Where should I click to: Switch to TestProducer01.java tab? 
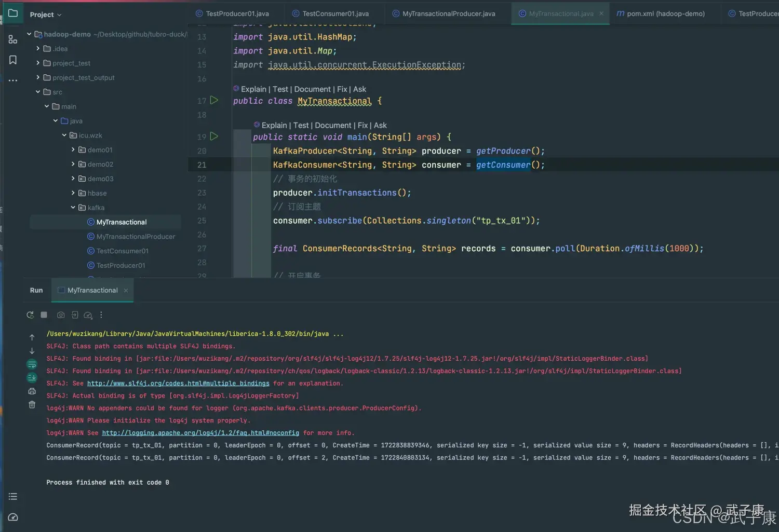tap(232, 13)
